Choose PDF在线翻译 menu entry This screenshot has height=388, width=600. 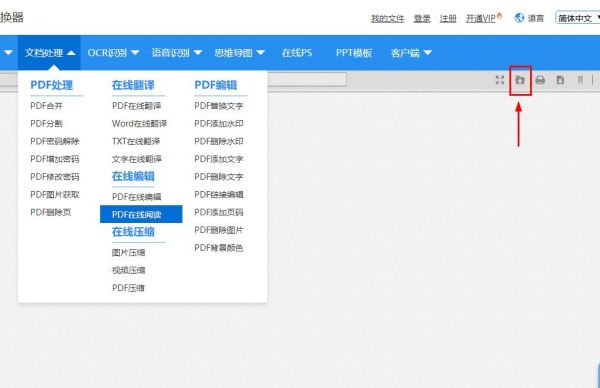137,106
